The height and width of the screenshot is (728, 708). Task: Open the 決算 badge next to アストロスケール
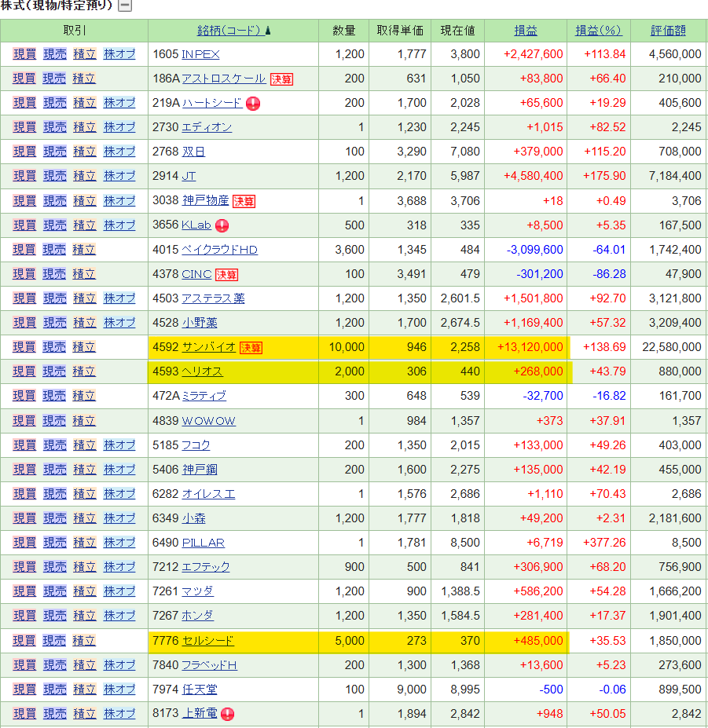coord(281,79)
